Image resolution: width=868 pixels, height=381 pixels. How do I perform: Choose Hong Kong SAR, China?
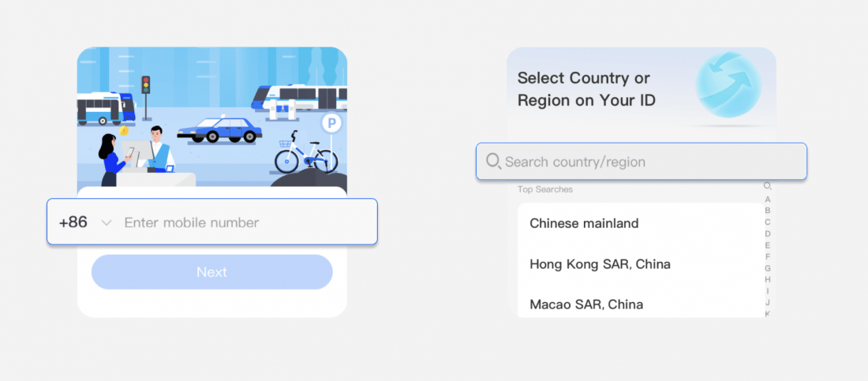pos(600,264)
